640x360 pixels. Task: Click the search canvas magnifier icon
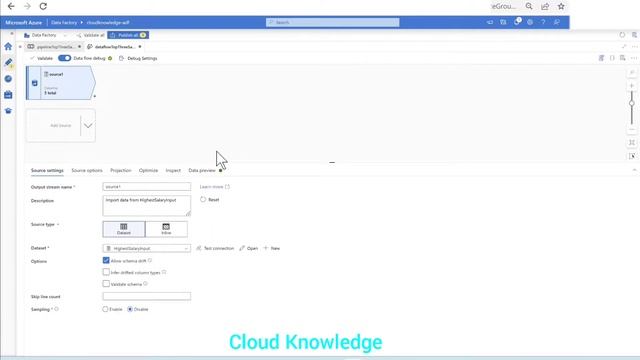632,73
